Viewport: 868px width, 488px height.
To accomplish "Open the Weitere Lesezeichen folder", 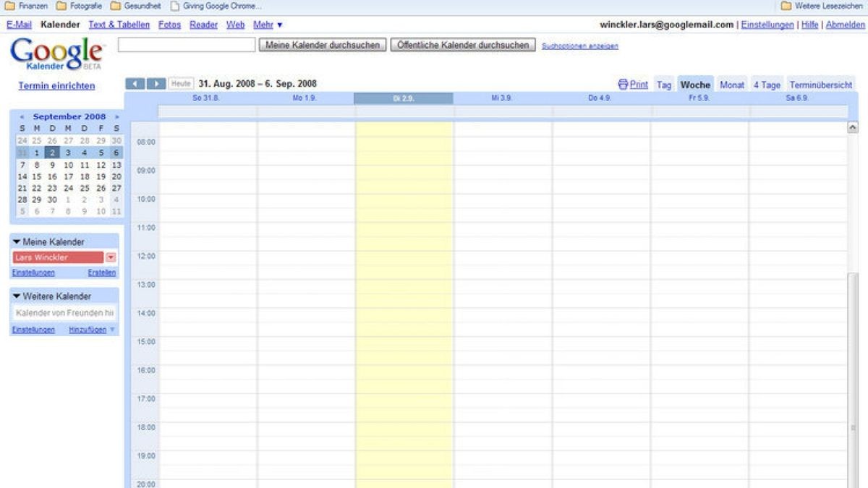I will coord(822,7).
